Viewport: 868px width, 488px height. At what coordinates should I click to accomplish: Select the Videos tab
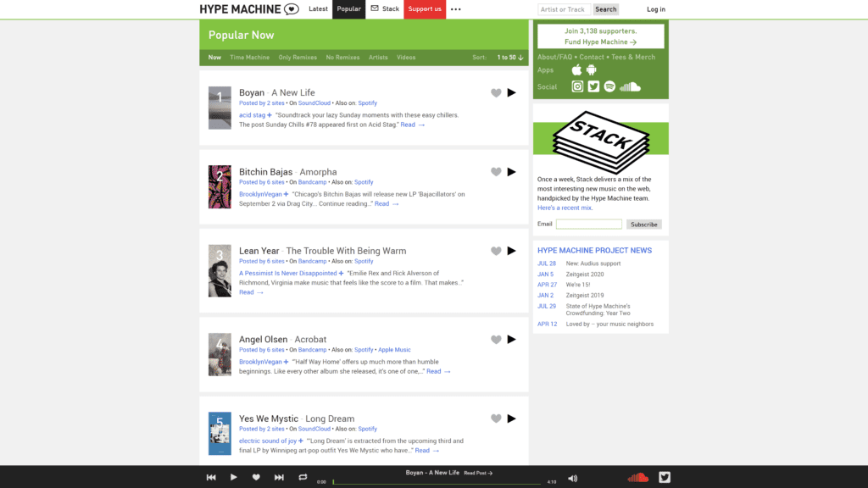(406, 58)
